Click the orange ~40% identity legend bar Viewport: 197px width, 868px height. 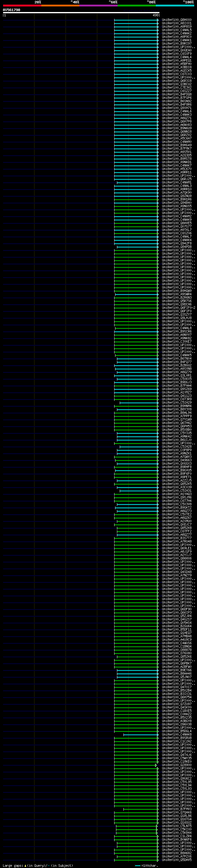click(x=60, y=6)
